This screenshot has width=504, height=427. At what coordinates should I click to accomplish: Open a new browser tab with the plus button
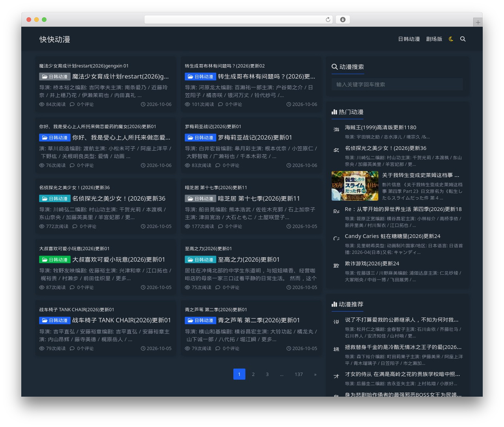coord(478,22)
